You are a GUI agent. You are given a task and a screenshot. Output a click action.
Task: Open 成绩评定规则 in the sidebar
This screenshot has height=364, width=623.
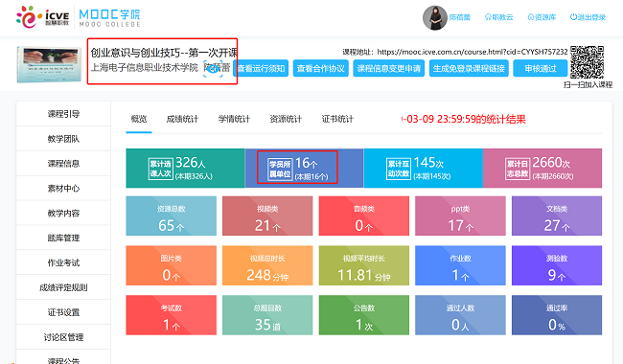(x=63, y=287)
